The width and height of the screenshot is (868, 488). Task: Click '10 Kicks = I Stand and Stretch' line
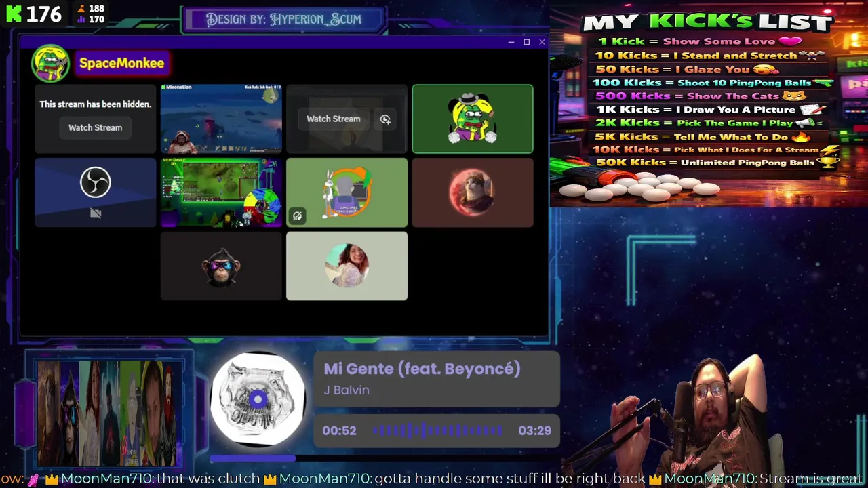pyautogui.click(x=709, y=56)
